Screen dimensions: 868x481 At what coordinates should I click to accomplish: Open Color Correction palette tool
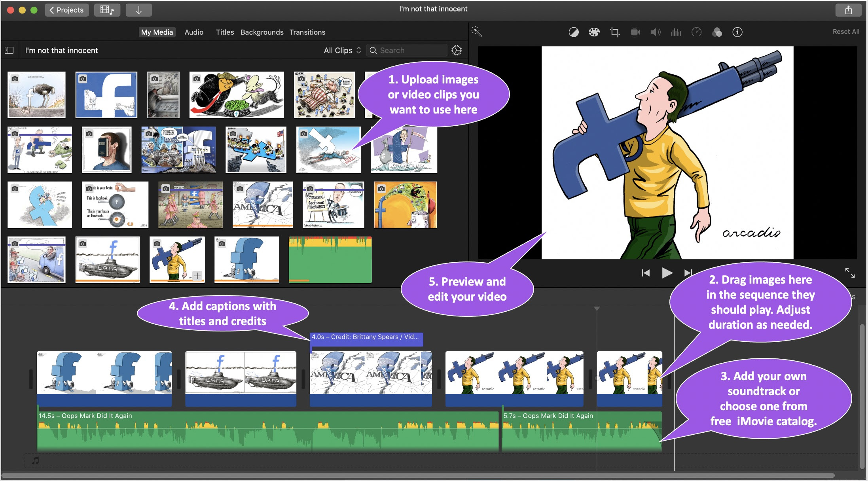click(594, 32)
